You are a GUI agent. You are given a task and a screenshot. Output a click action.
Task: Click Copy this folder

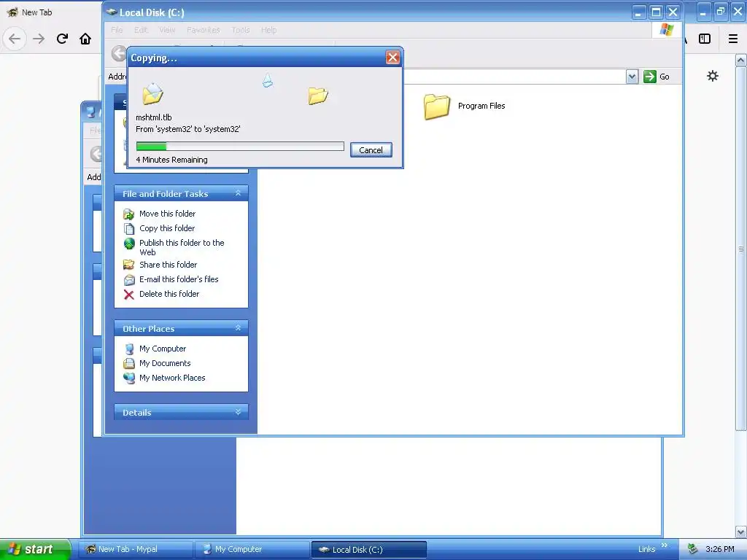point(167,228)
